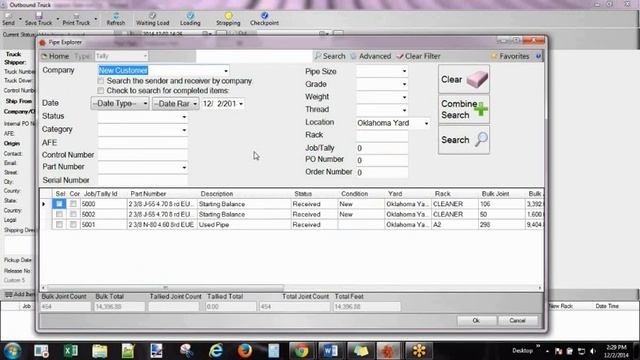
Task: Open the Type Tally dropdown
Action: (x=145, y=56)
